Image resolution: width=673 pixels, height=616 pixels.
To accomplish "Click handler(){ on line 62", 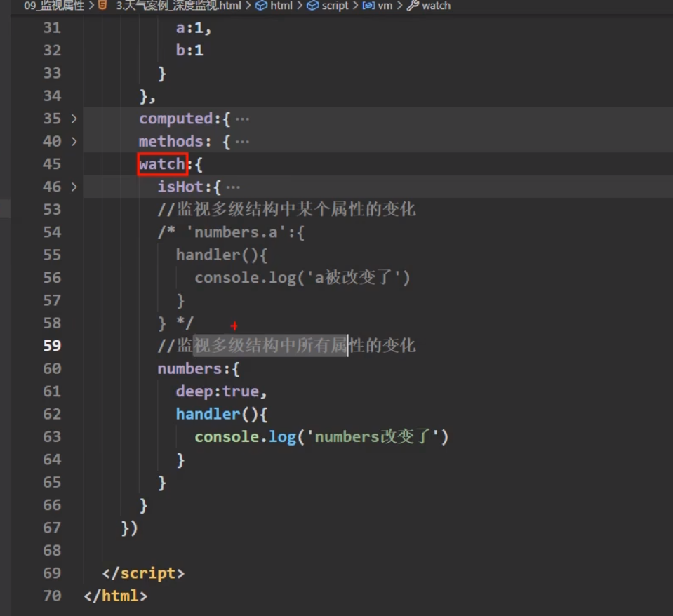I will pyautogui.click(x=222, y=414).
